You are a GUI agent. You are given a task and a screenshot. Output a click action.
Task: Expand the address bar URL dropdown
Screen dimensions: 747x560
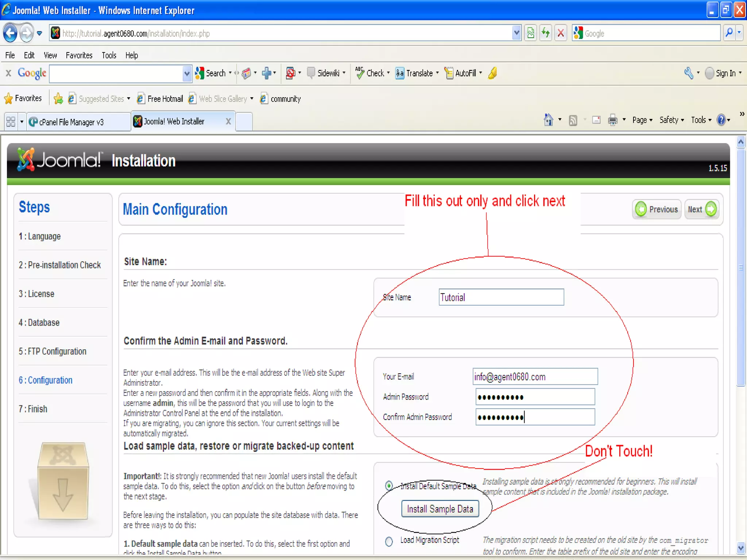[x=516, y=33]
